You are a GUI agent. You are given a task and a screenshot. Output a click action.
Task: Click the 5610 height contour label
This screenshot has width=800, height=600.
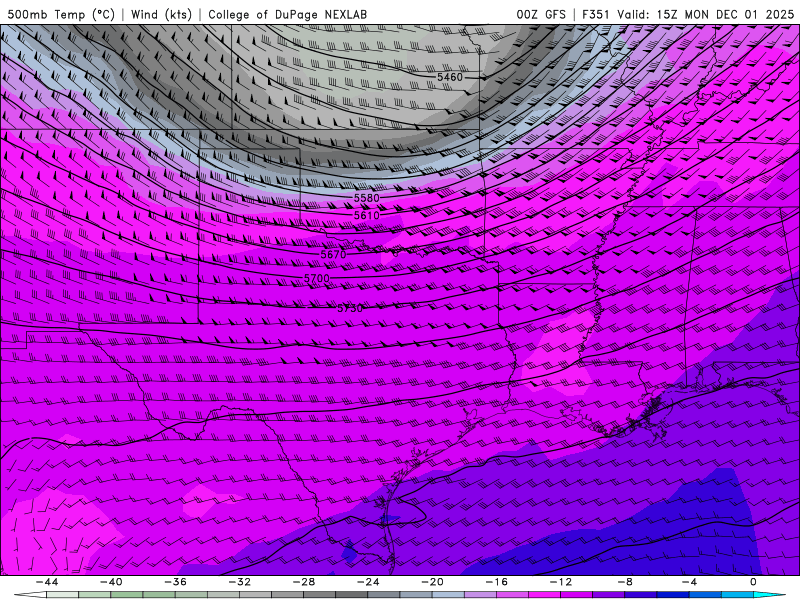366,215
